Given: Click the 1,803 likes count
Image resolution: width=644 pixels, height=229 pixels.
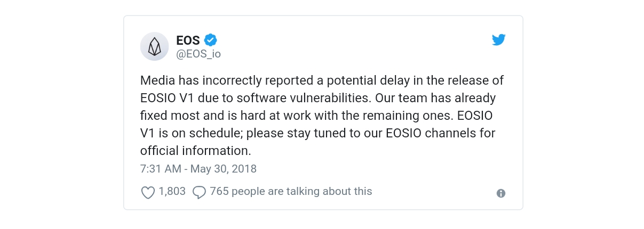Looking at the screenshot, I should tap(172, 191).
